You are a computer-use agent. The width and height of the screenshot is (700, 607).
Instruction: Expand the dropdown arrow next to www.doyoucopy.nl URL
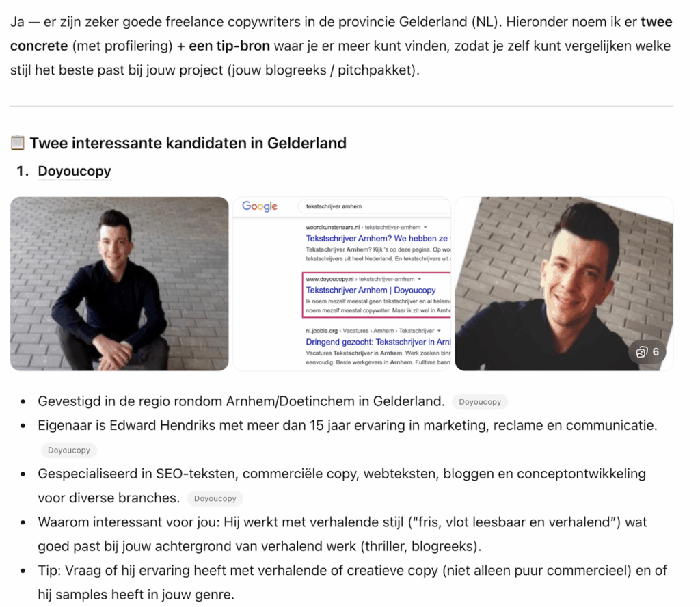[x=419, y=279]
